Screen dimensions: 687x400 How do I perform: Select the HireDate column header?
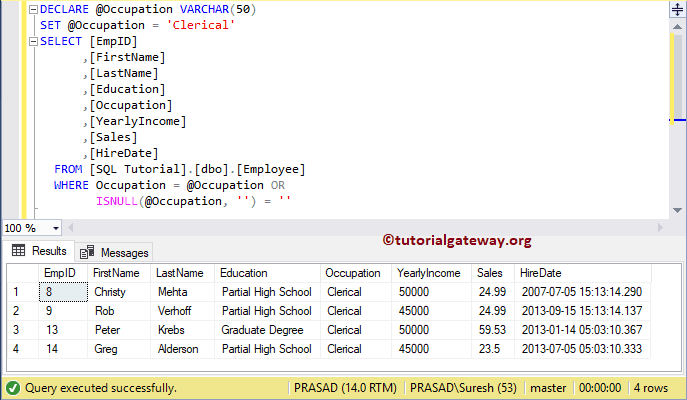583,273
